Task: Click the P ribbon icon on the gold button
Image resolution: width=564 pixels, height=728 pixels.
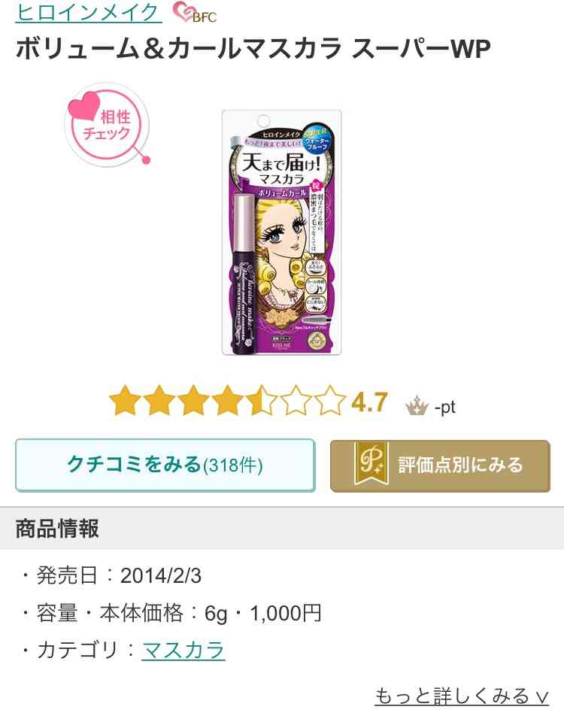Action: tap(371, 464)
